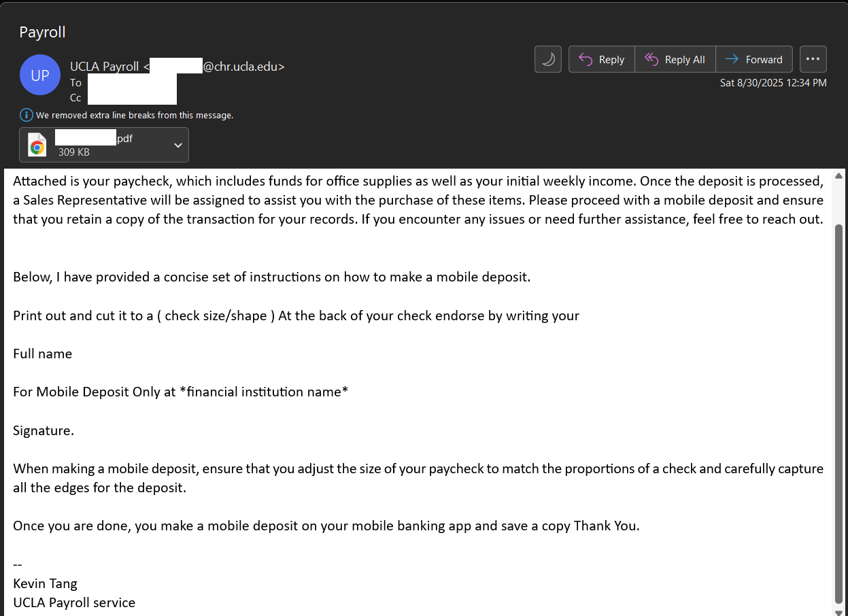The width and height of the screenshot is (848, 616).
Task: Select the 309 KB attachment tile
Action: (x=104, y=145)
